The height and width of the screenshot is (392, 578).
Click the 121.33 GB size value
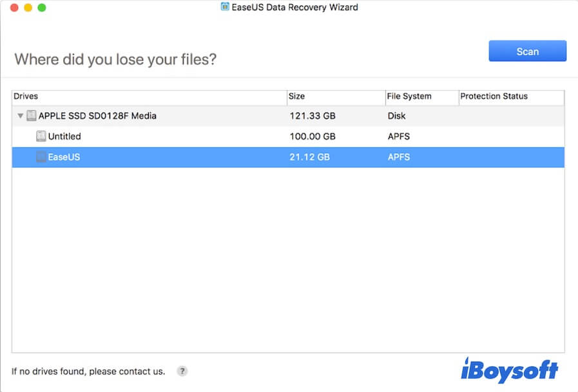tap(313, 116)
